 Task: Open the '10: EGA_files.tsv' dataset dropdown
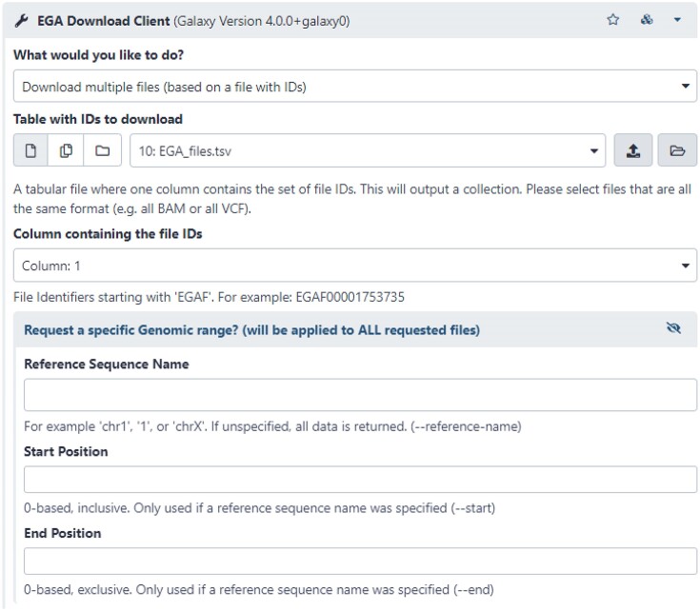click(368, 150)
